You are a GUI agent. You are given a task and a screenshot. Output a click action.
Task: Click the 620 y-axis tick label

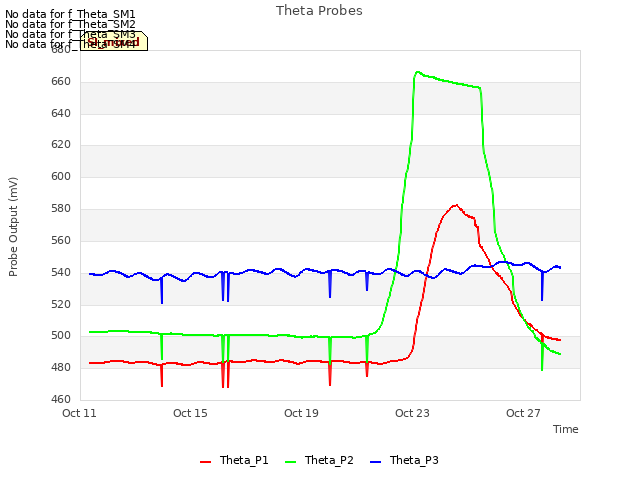tap(61, 144)
